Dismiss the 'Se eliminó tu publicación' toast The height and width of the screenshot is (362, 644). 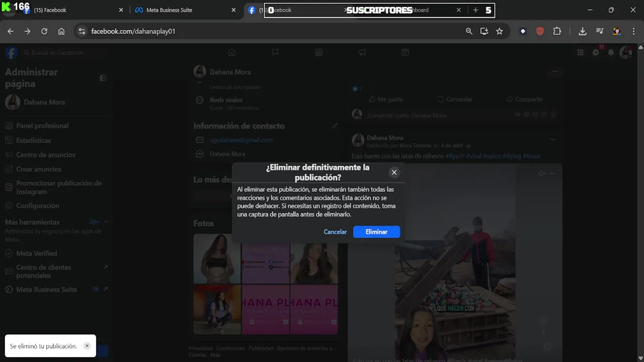pos(87,346)
